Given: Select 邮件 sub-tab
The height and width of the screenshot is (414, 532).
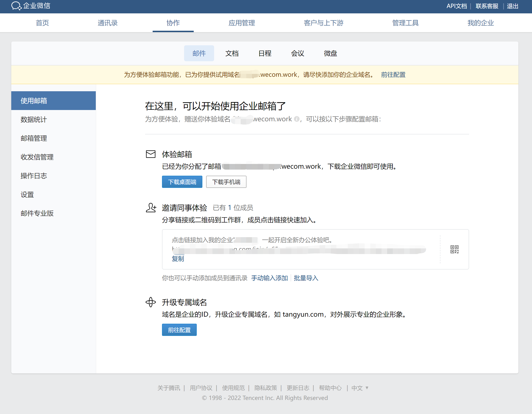Looking at the screenshot, I should point(199,53).
